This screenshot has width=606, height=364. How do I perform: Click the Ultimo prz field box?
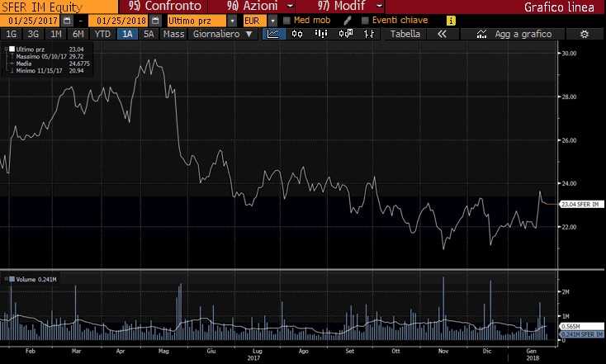coord(196,21)
